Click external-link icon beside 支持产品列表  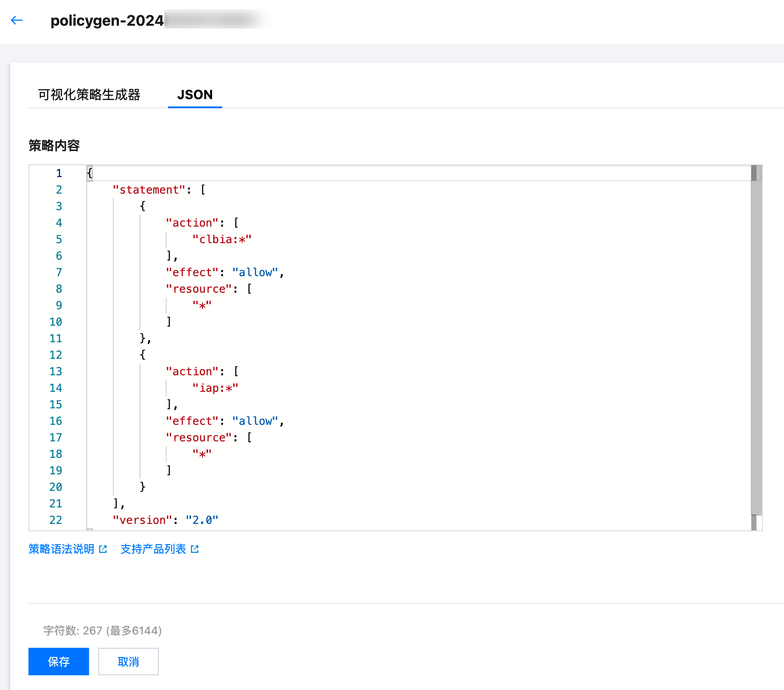point(195,549)
